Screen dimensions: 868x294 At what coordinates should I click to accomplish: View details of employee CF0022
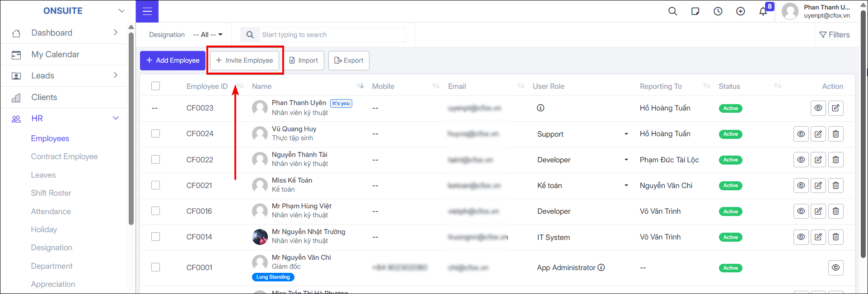[x=801, y=160]
